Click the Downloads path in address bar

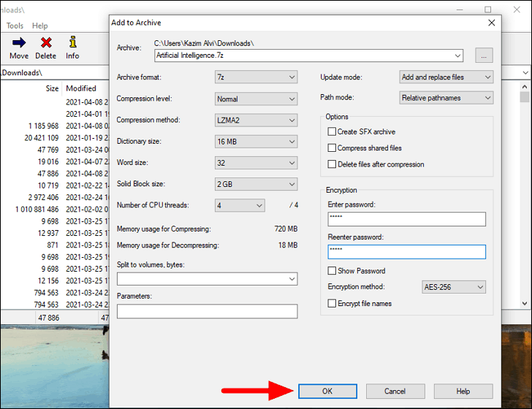tap(21, 73)
